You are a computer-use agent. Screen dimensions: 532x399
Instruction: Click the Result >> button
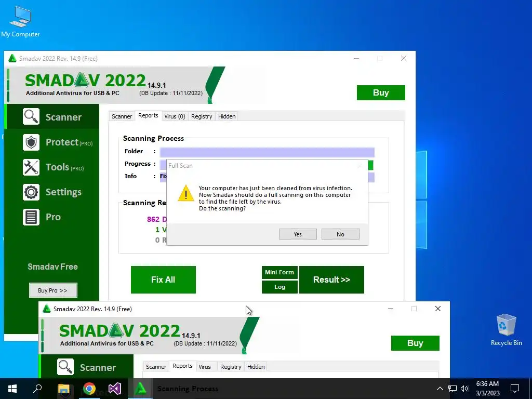331,280
